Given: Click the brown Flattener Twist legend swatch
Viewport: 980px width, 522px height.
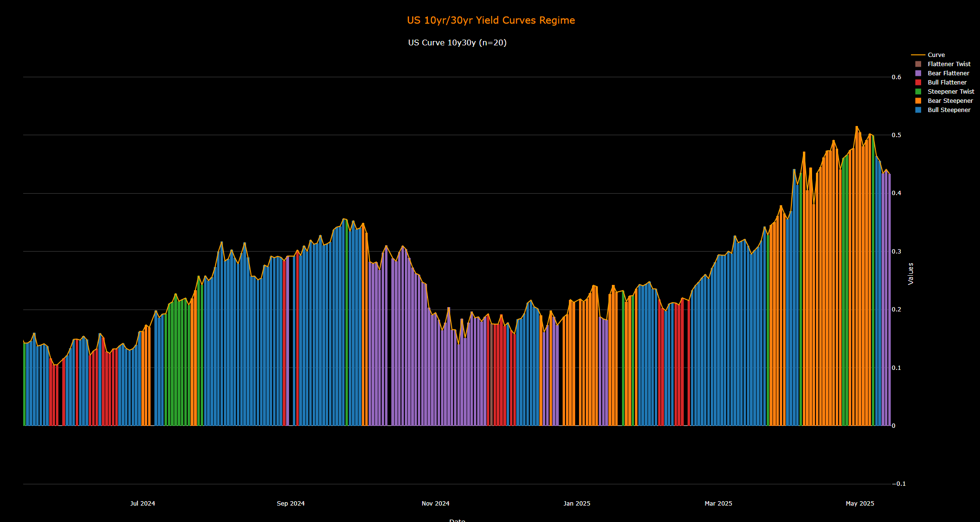Looking at the screenshot, I should click(918, 64).
